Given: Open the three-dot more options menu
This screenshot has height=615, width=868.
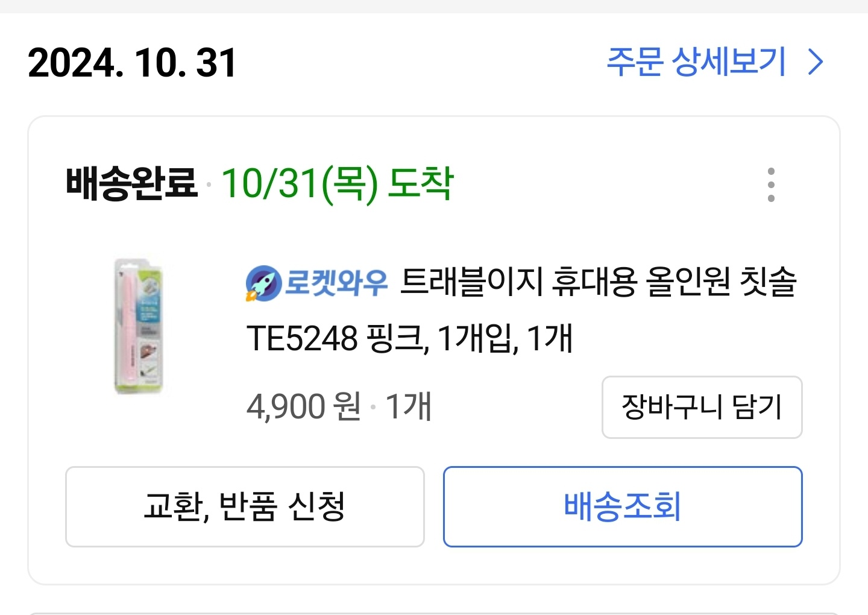Looking at the screenshot, I should [x=771, y=185].
